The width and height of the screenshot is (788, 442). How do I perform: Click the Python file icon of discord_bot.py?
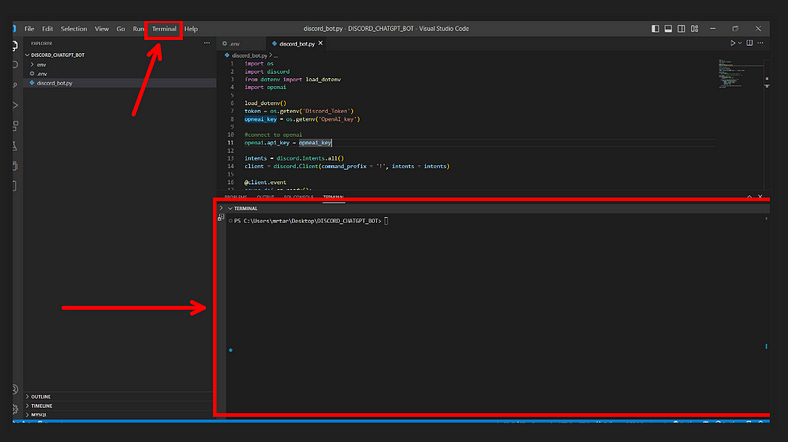pyautogui.click(x=32, y=83)
